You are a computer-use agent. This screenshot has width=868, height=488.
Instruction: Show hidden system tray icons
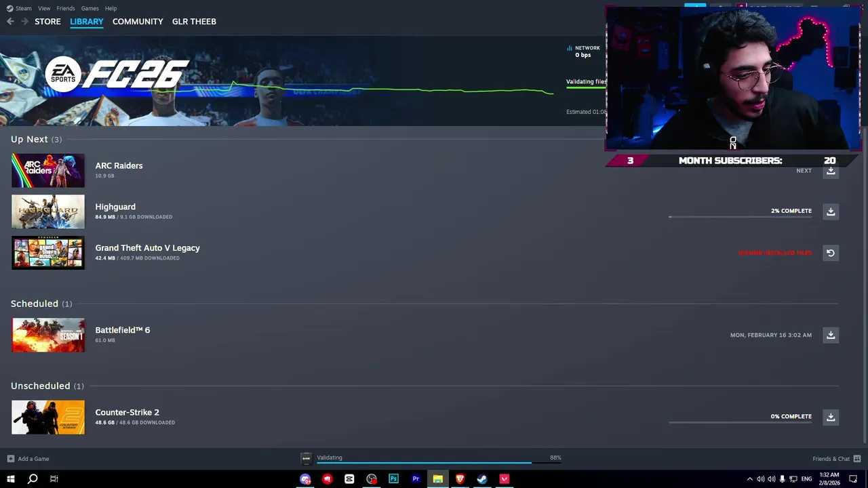coord(749,479)
